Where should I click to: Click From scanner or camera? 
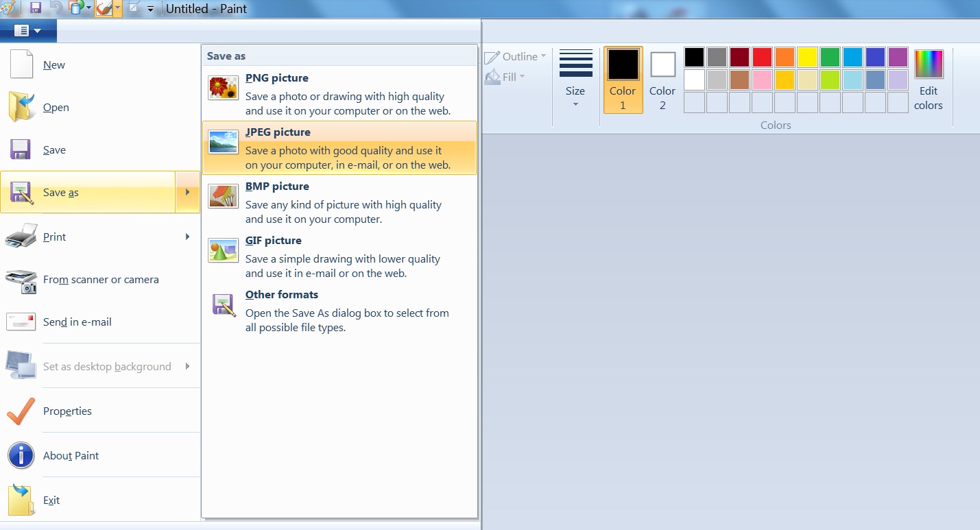point(100,280)
